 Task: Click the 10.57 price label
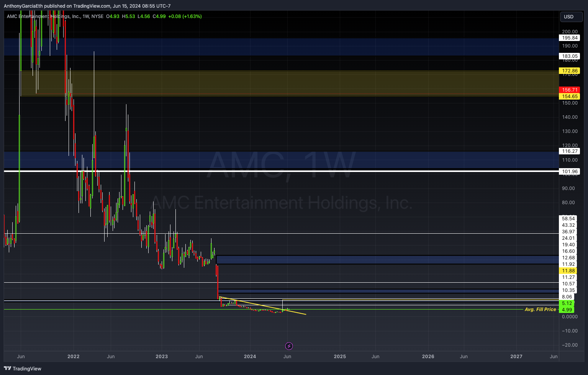pos(568,284)
